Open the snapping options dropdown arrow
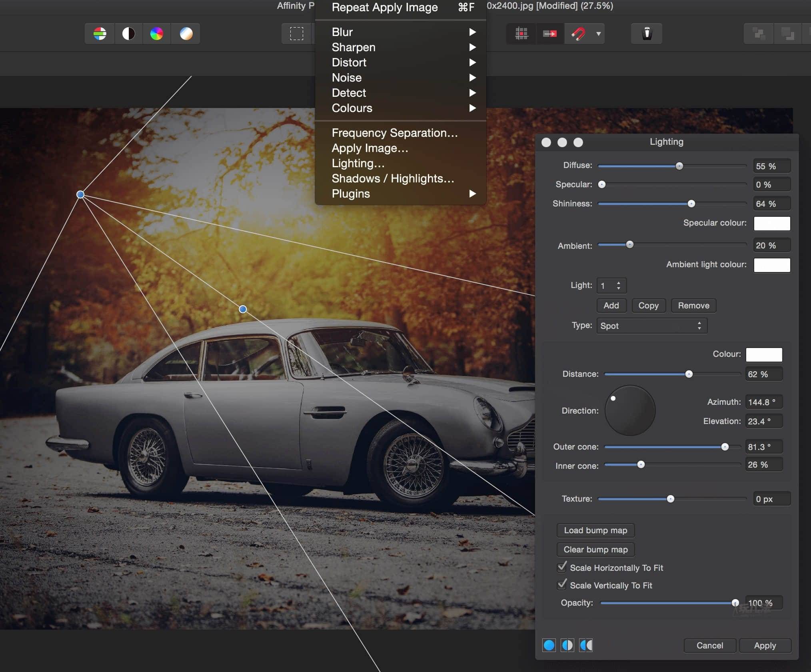This screenshot has width=811, height=672. (x=599, y=34)
